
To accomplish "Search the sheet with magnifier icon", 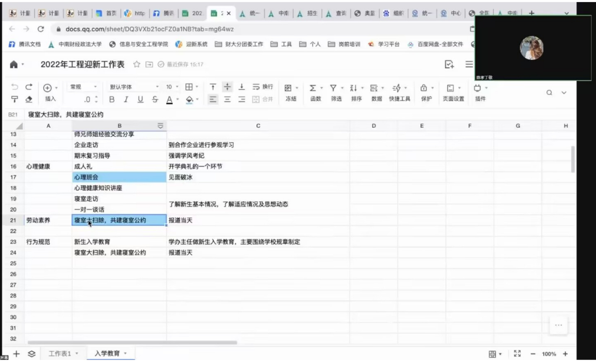I will point(549,93).
